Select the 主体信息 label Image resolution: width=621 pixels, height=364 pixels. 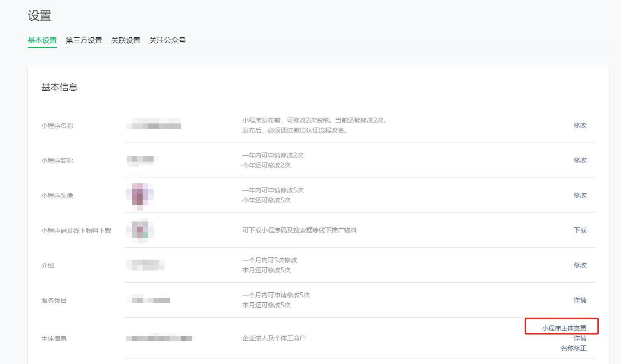54,339
